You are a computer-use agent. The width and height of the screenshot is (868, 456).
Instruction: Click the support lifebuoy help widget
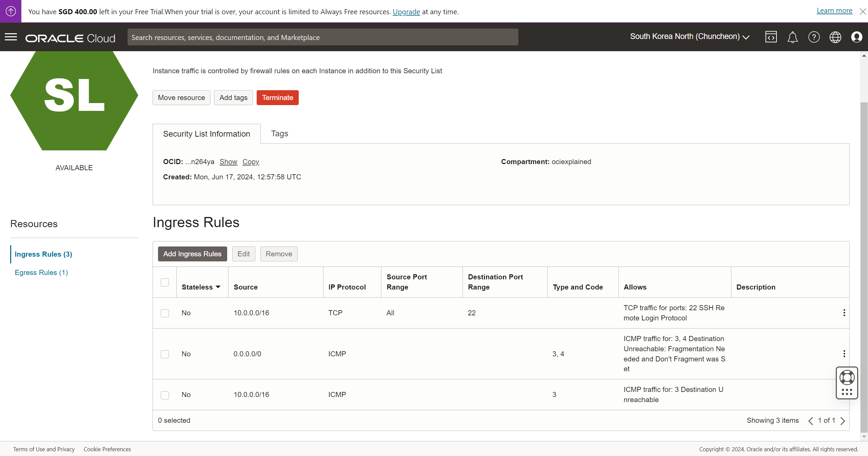point(847,378)
